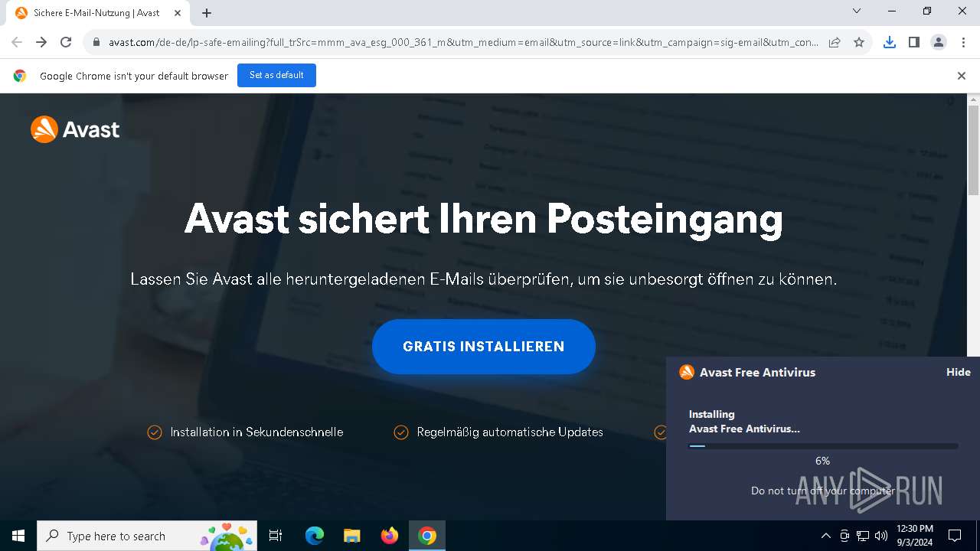Click the tray meeting/camera icon
Screen dimensions: 980x551
pyautogui.click(x=844, y=536)
